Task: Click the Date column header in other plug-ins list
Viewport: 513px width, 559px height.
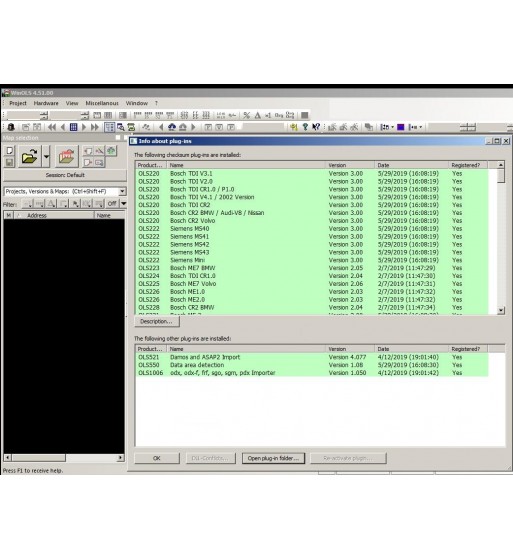Action: [411, 349]
